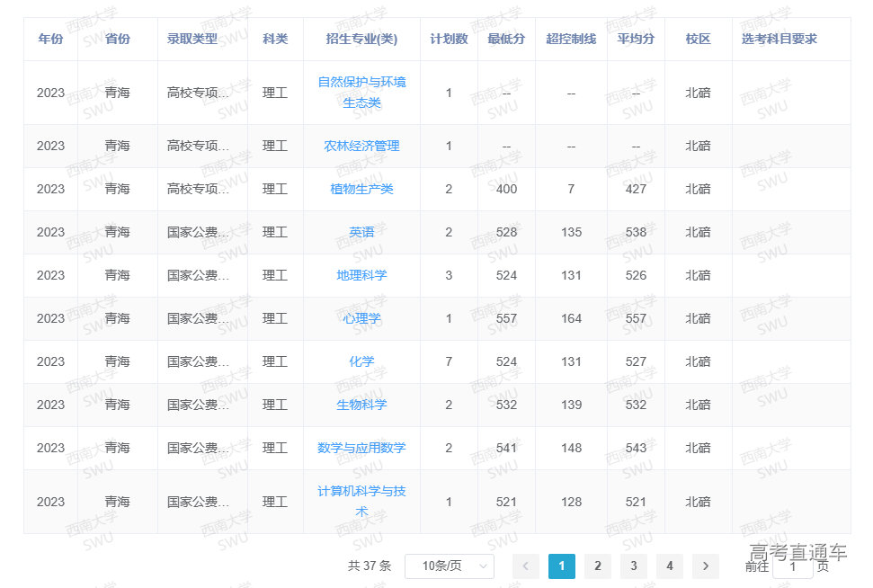Open the 心理学 major page
Screen dimensions: 873x588
pos(361,318)
